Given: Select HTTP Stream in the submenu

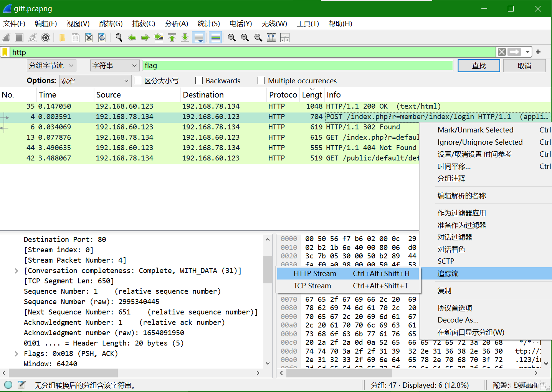Looking at the screenshot, I should [x=349, y=274].
